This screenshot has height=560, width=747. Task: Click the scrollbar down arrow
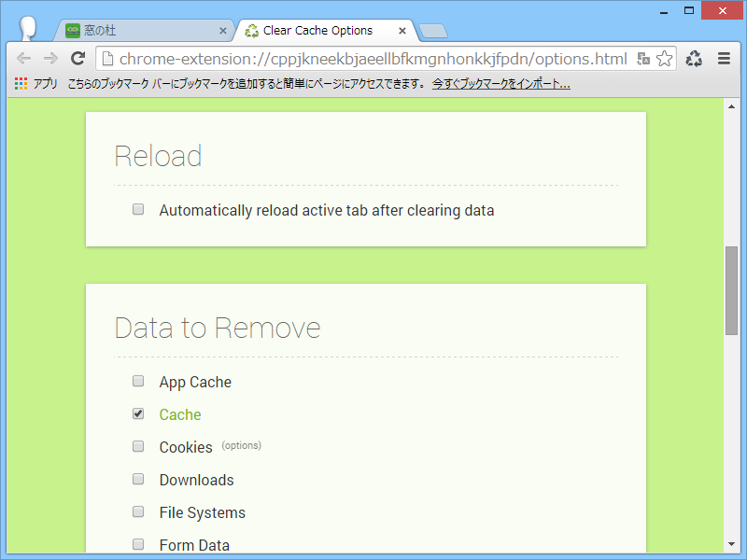(731, 544)
